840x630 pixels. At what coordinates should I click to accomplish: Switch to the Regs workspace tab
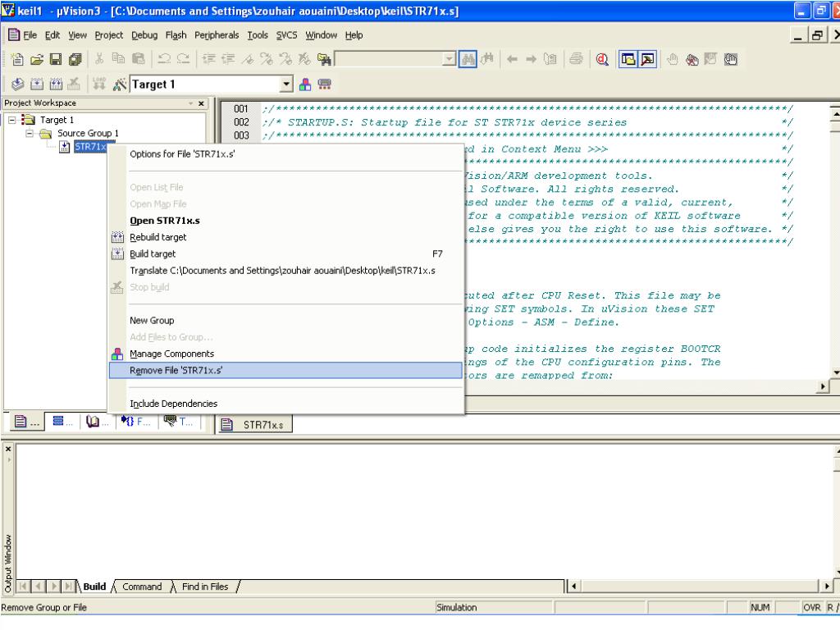62,422
